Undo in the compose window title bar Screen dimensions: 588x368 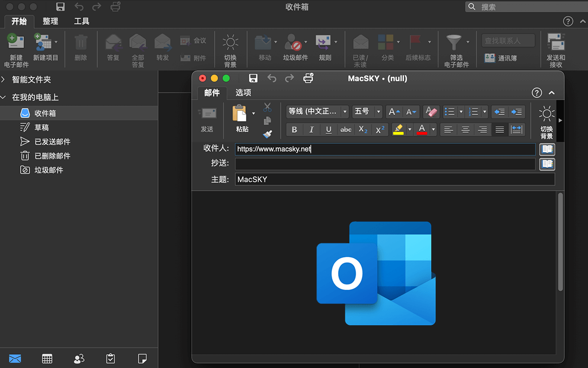(272, 79)
